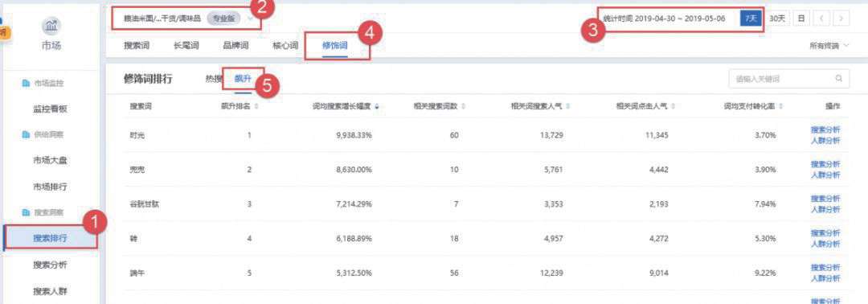Open 搜索分析 link for 时光 row
The width and height of the screenshot is (868, 304).
[x=825, y=129]
